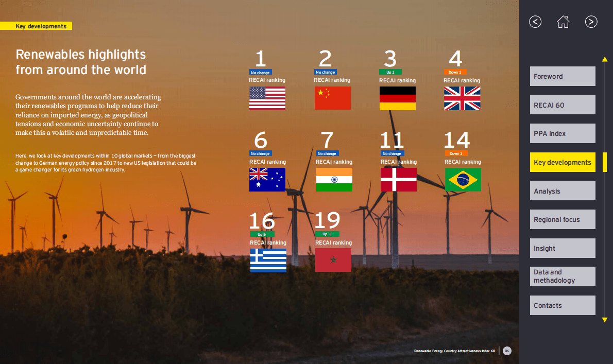The height and width of the screenshot is (364, 613).
Task: Jump to Regional focus section
Action: [x=562, y=219]
